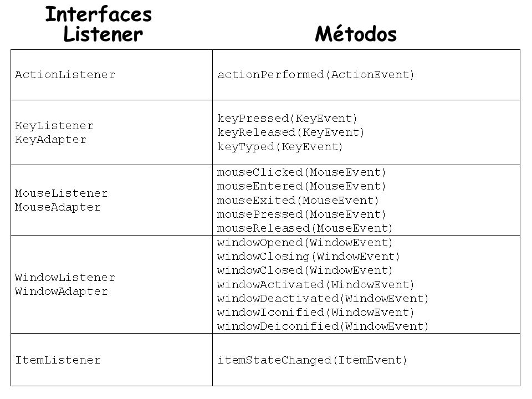Click the 'Métodos' heading
Screen dimensions: 532x399
(356, 34)
